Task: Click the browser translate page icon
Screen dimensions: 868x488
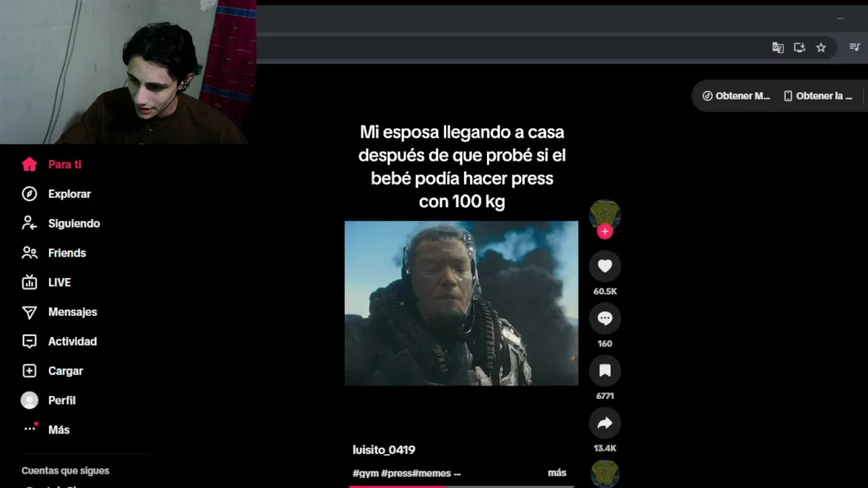Action: pos(778,47)
